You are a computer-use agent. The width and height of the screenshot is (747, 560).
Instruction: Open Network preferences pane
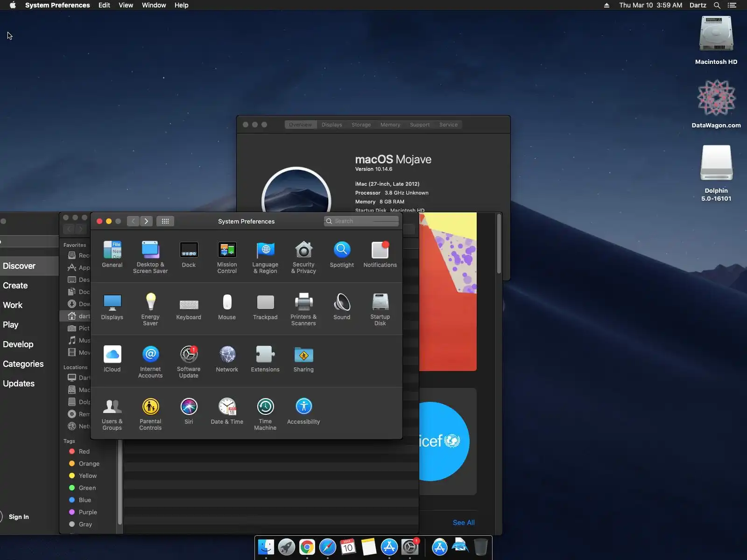coord(227,359)
